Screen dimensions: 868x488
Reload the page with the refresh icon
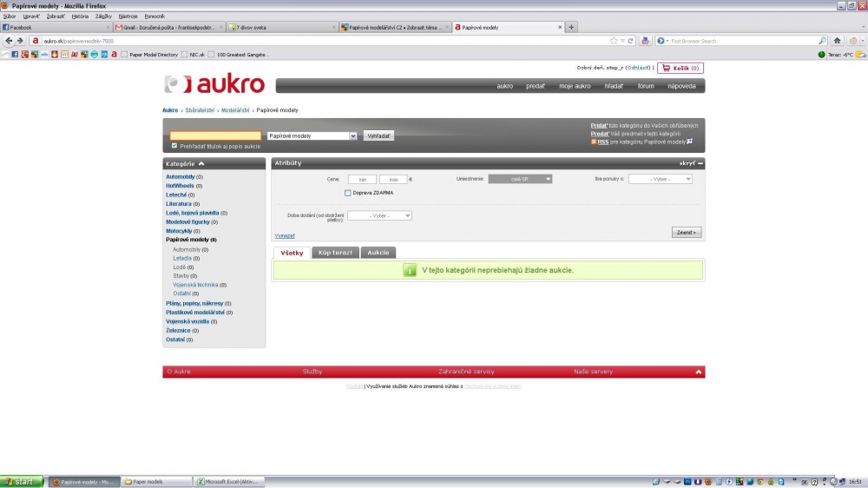pyautogui.click(x=630, y=41)
